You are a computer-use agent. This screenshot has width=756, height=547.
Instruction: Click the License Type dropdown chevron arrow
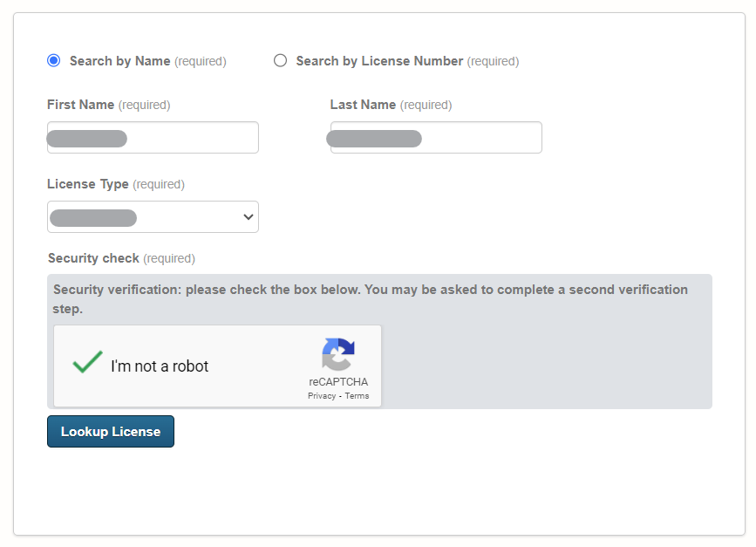(x=248, y=216)
